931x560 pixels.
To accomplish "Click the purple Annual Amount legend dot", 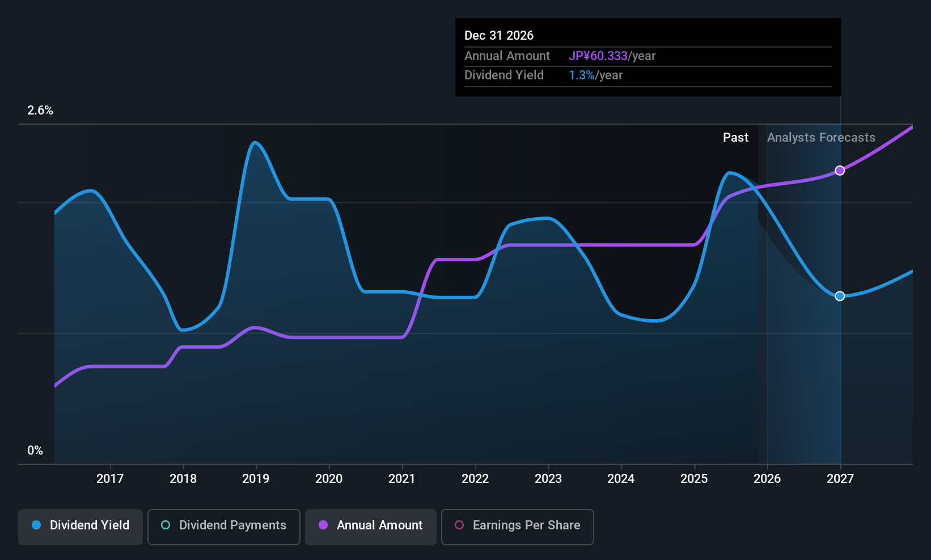I will pos(323,525).
